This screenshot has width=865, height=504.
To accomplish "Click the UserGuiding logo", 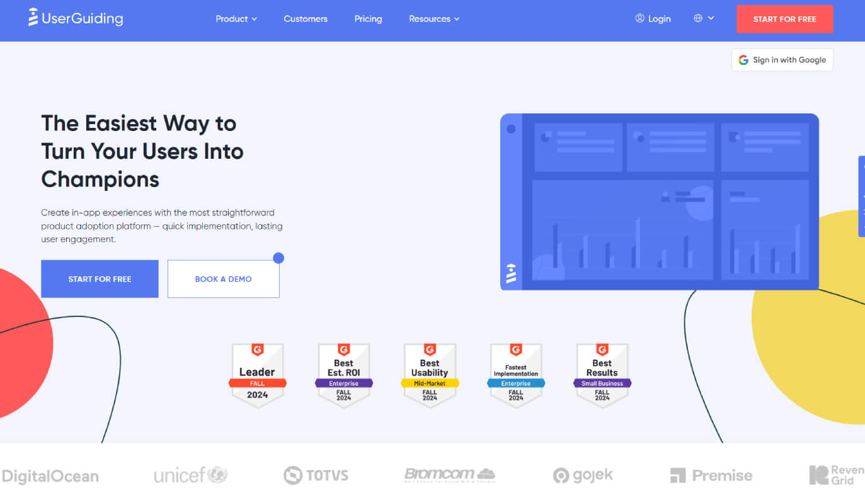I will click(x=76, y=18).
